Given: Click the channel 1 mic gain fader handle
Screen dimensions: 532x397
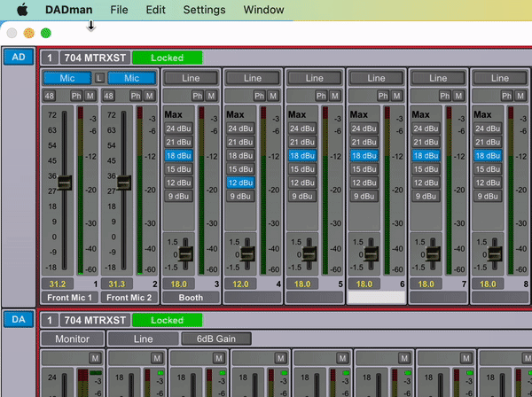Looking at the screenshot, I should [x=65, y=183].
